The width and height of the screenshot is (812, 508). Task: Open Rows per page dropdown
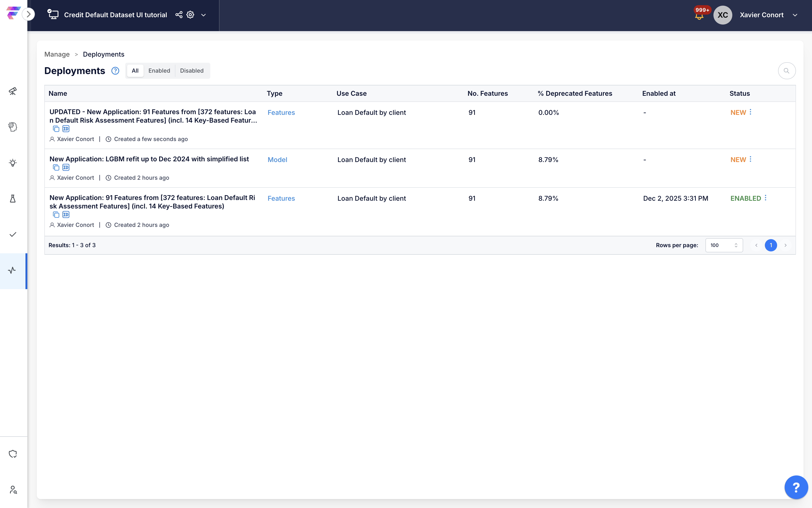[x=724, y=245]
